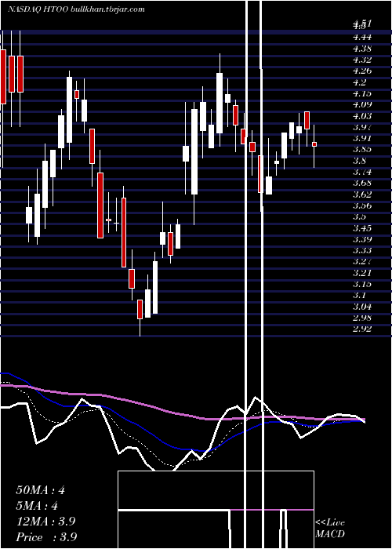Click the 4.09 price axis label
392x549 pixels.
click(362, 104)
